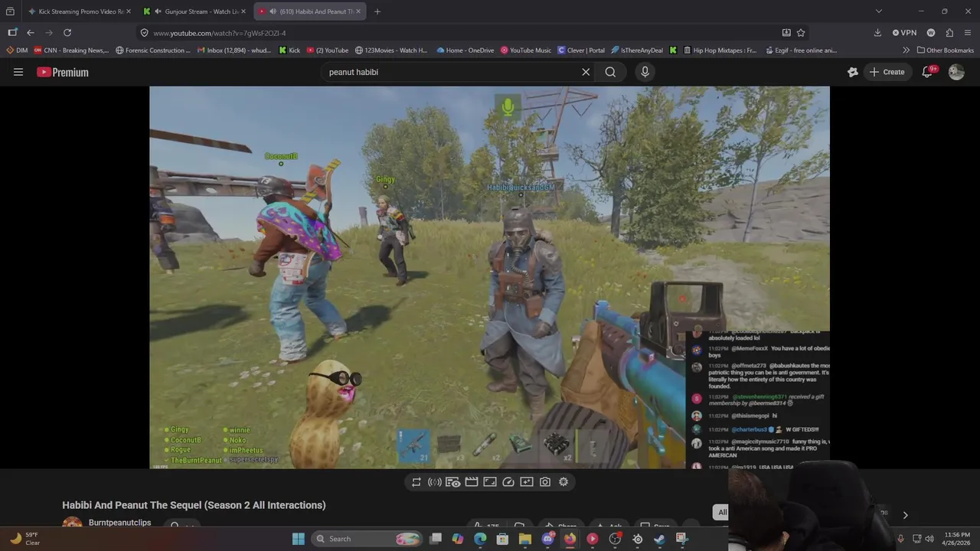Open the extensions puzzle icon
The width and height of the screenshot is (980, 551).
click(x=949, y=33)
